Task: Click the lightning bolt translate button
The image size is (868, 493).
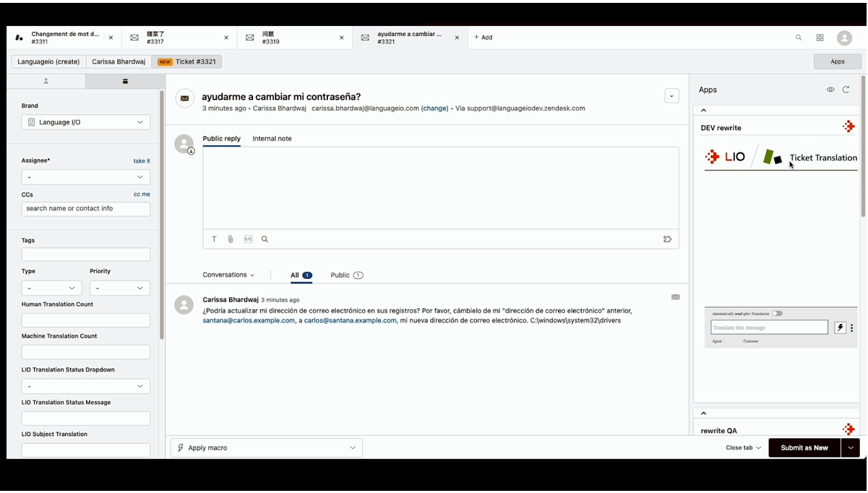Action: 840,327
